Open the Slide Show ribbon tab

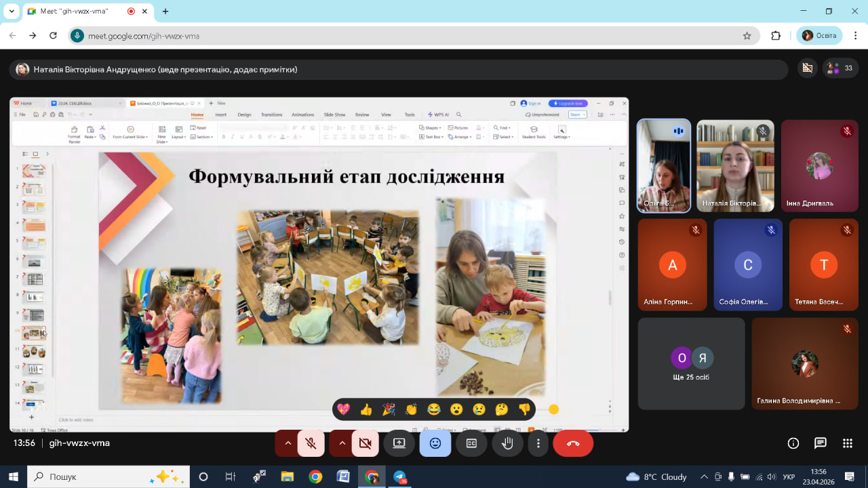click(x=334, y=115)
